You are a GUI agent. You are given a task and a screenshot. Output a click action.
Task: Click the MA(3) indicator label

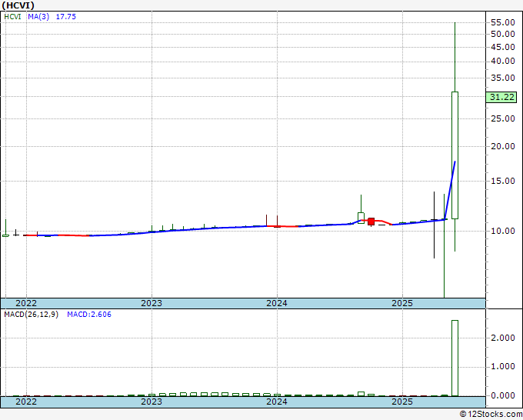(38, 17)
